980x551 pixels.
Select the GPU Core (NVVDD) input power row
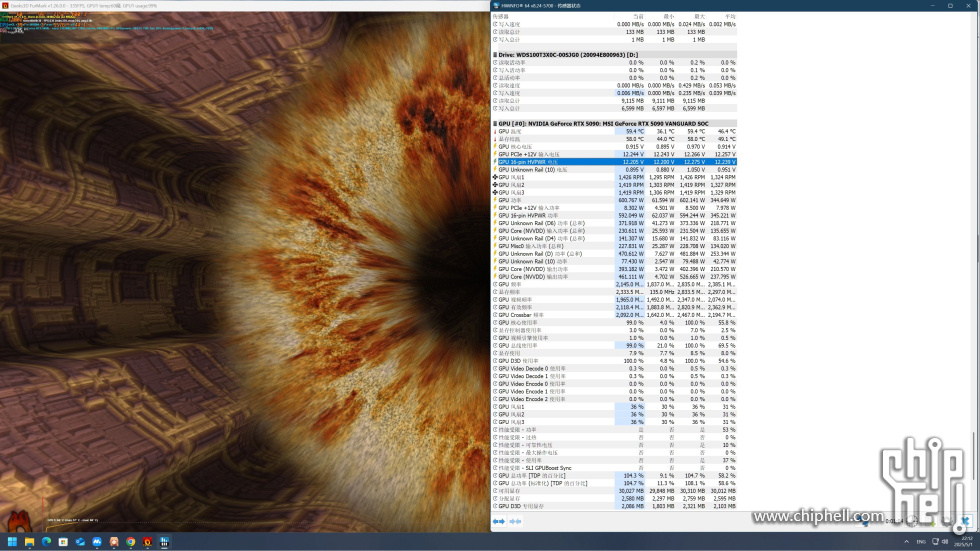(614, 231)
